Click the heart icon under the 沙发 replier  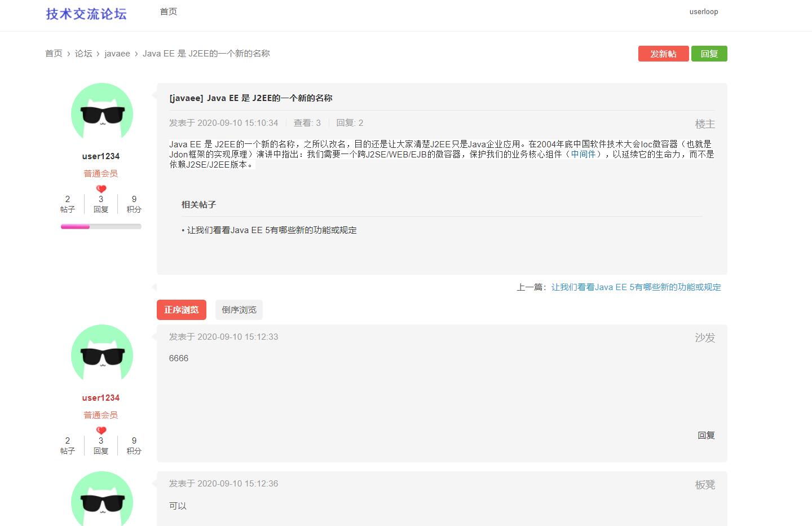[x=100, y=430]
